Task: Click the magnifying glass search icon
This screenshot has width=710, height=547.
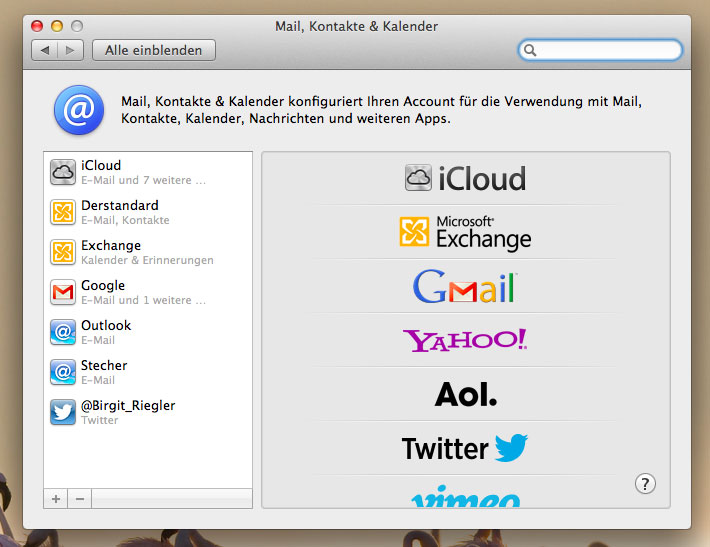Action: point(530,50)
